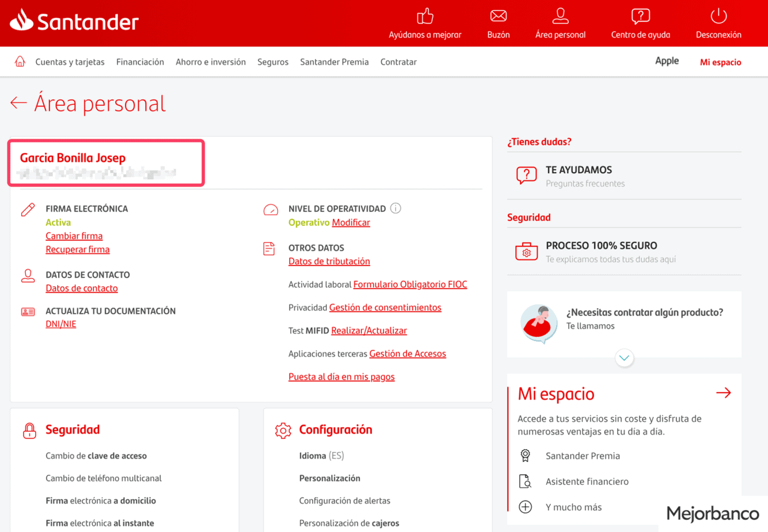Image resolution: width=768 pixels, height=532 pixels.
Task: Click the Santander logo
Action: pos(74,22)
